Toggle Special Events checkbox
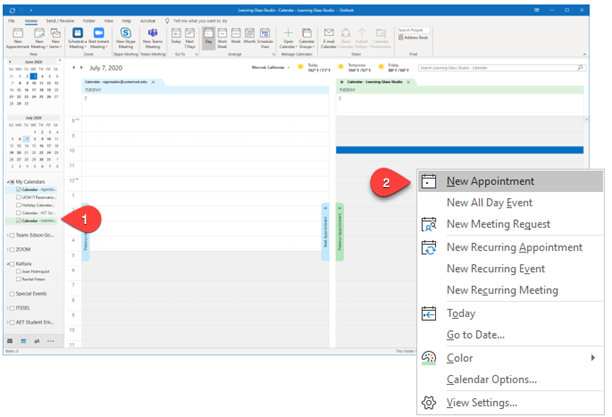 [x=12, y=294]
